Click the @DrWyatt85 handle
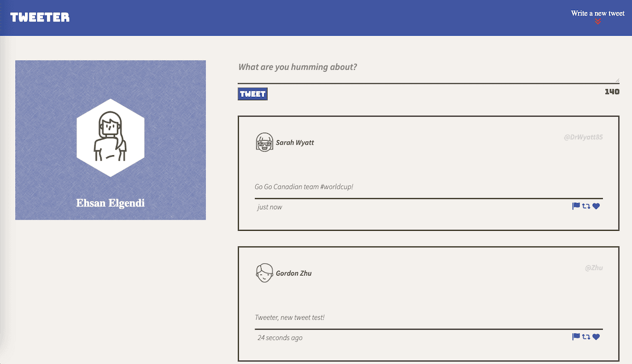 [x=583, y=137]
